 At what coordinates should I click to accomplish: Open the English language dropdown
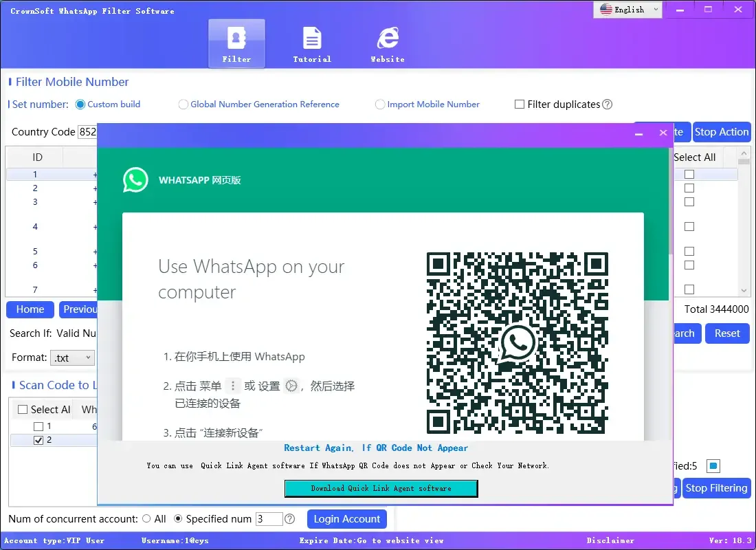(x=630, y=10)
